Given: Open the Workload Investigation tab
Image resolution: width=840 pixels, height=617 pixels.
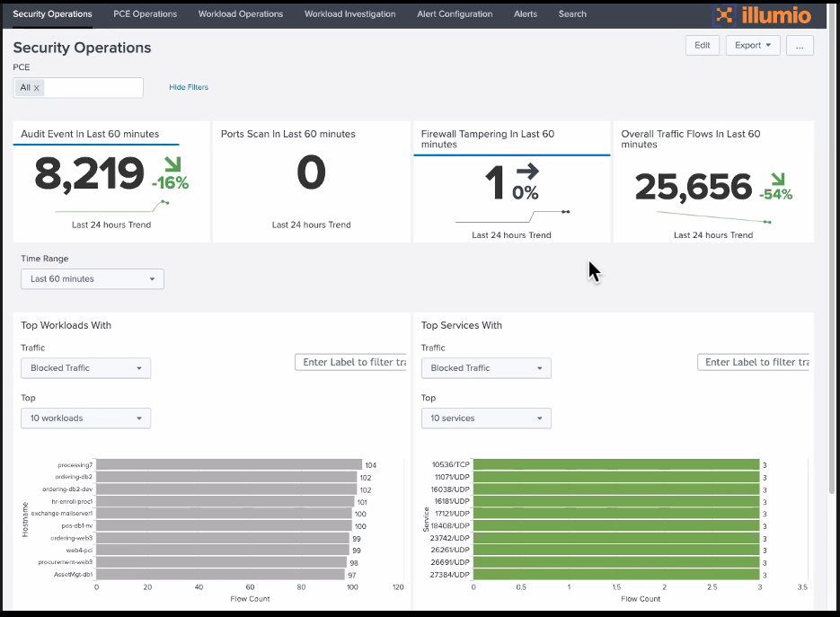Looking at the screenshot, I should [349, 14].
